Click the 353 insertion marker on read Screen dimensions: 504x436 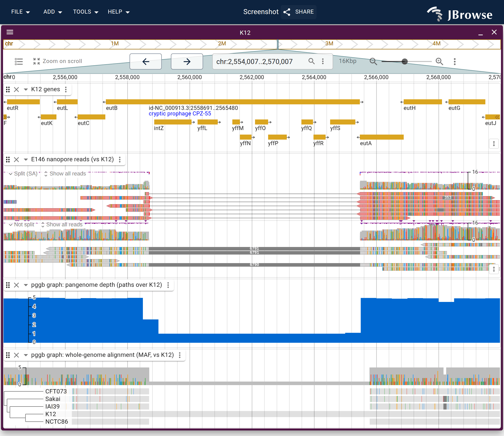click(x=448, y=198)
